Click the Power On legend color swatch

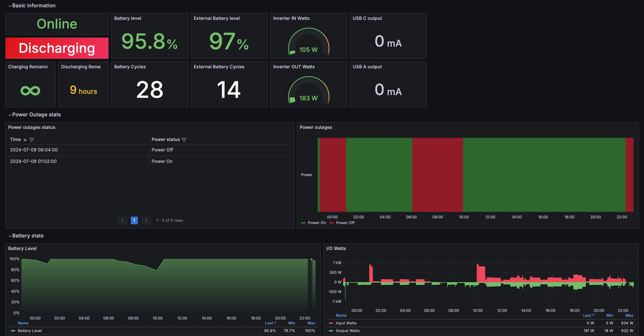click(303, 223)
